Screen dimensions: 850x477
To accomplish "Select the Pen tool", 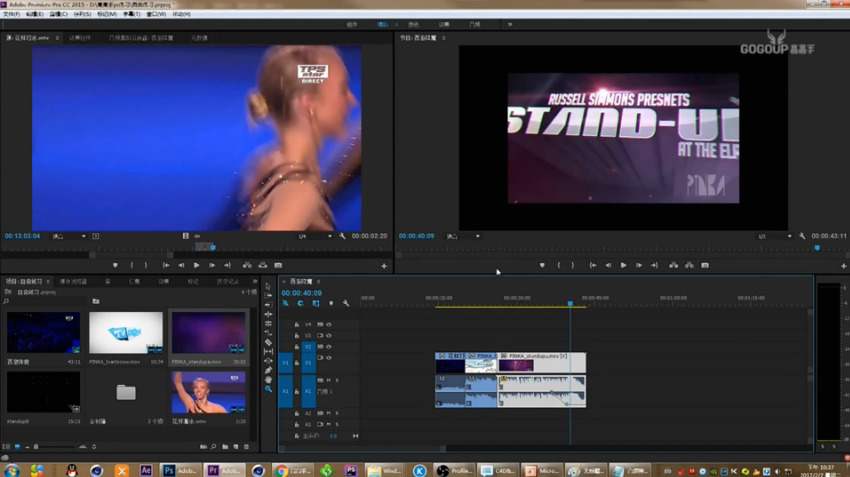I will click(x=268, y=370).
